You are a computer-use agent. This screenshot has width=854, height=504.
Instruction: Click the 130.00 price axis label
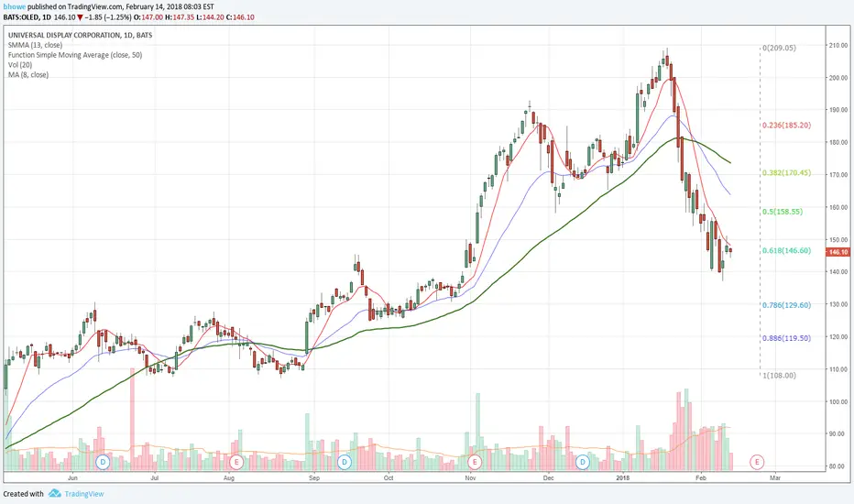coord(838,304)
